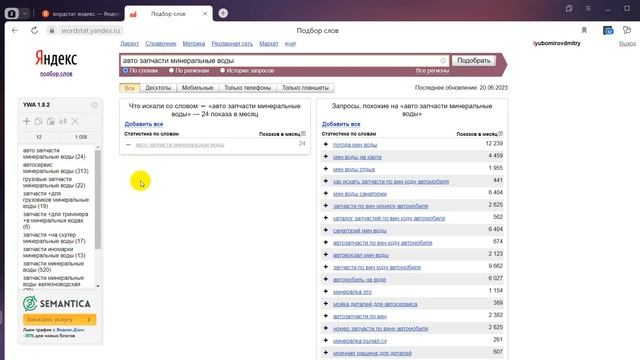The width and height of the screenshot is (640, 360).
Task: Click the copy icon in YWA toolbar
Action: [x=38, y=121]
